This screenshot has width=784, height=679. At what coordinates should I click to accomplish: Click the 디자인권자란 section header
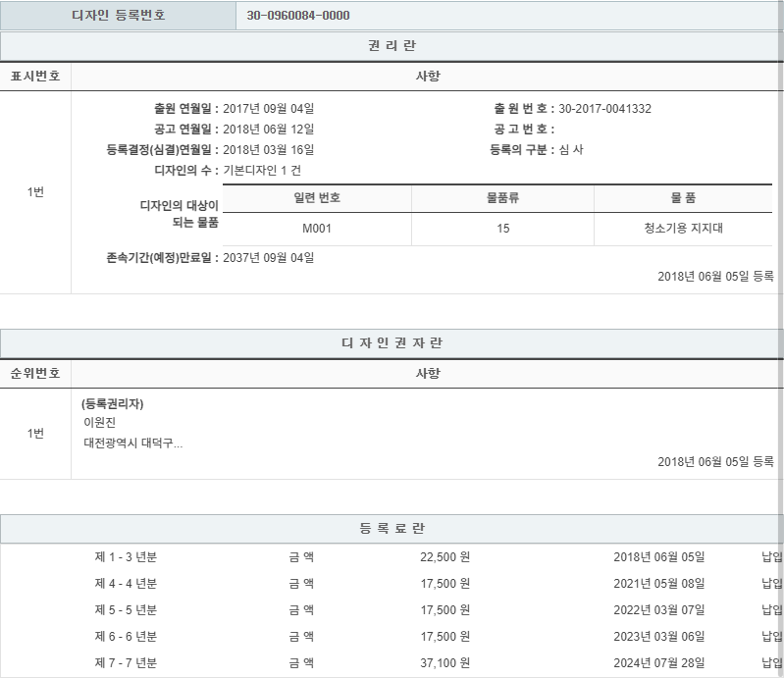(392, 343)
